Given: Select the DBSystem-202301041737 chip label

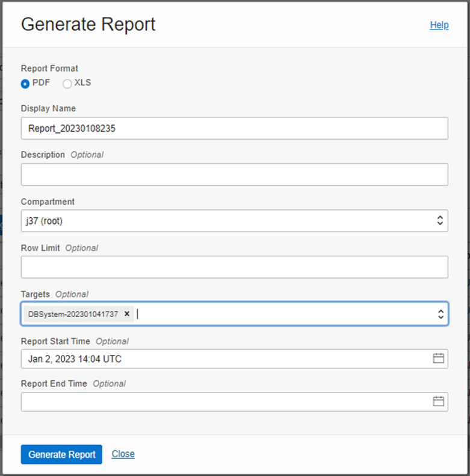Looking at the screenshot, I should click(73, 314).
